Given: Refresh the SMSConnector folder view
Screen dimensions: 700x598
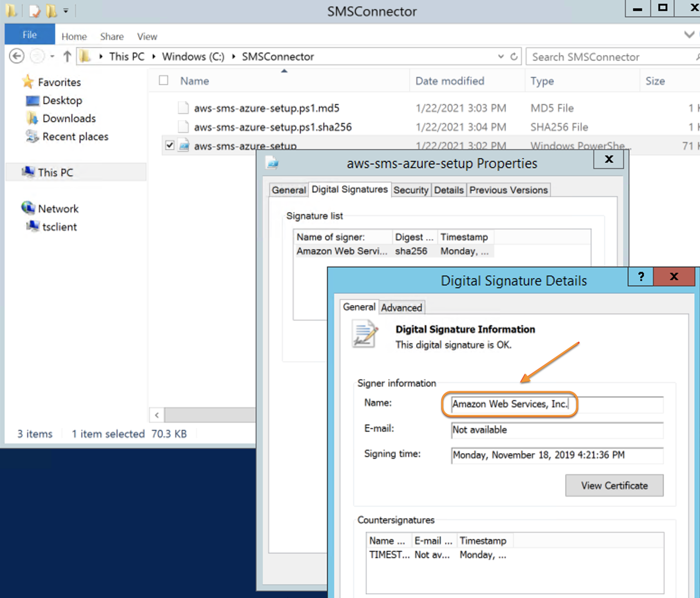Looking at the screenshot, I should 514,56.
